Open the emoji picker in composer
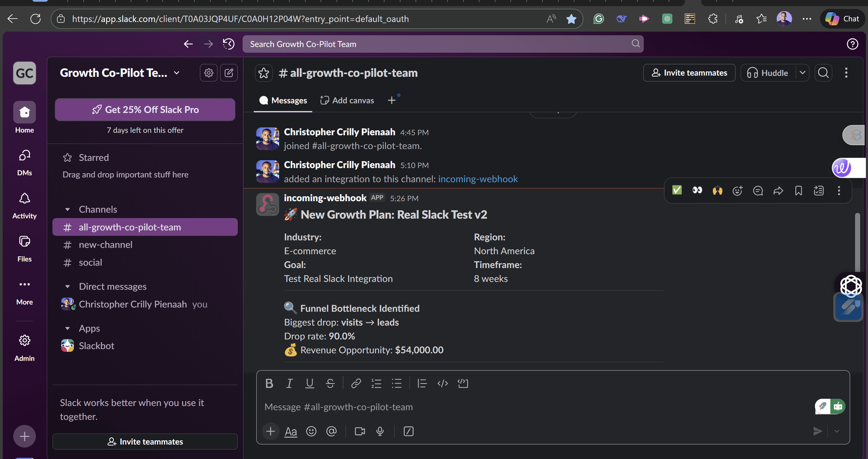868x459 pixels. 311,431
